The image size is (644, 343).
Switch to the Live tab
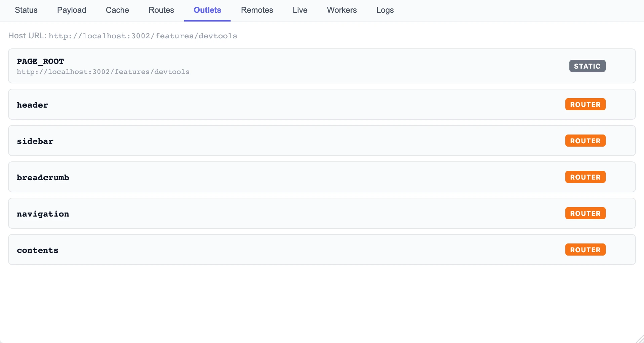300,10
